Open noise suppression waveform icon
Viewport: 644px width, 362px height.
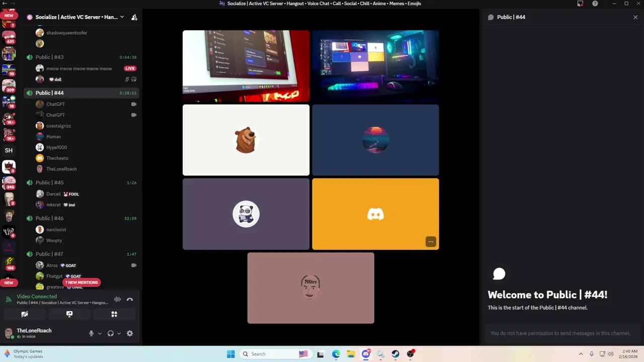pyautogui.click(x=117, y=300)
